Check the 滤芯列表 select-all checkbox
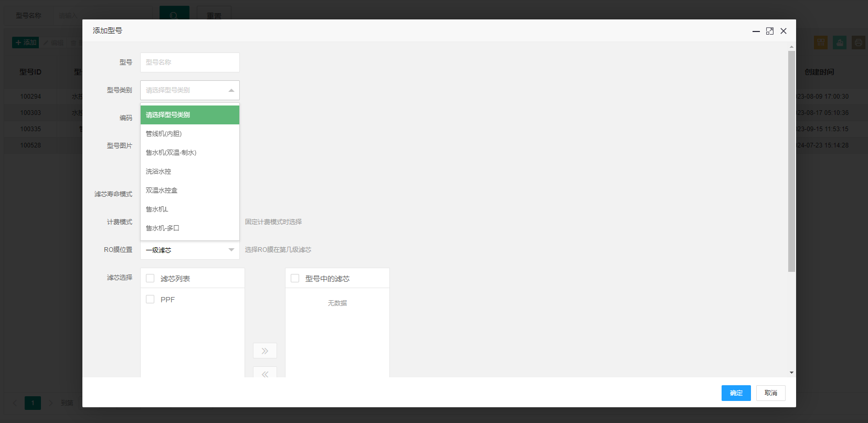The image size is (868, 423). (x=150, y=278)
